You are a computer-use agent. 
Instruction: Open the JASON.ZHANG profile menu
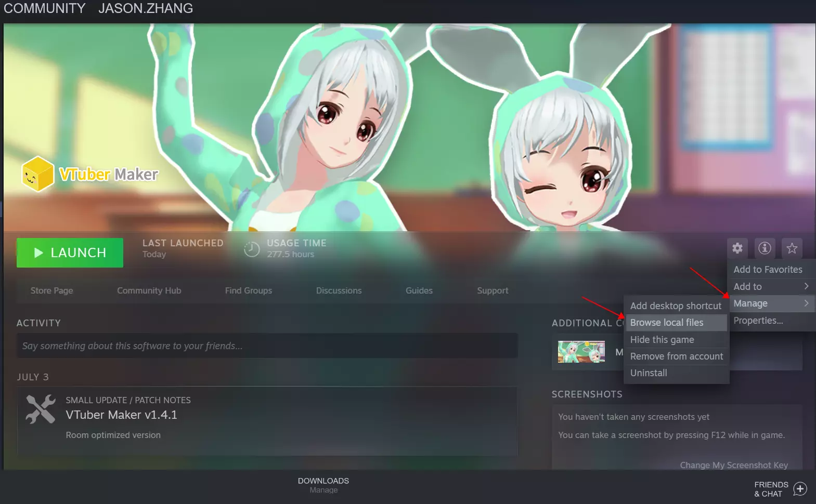coord(146,8)
